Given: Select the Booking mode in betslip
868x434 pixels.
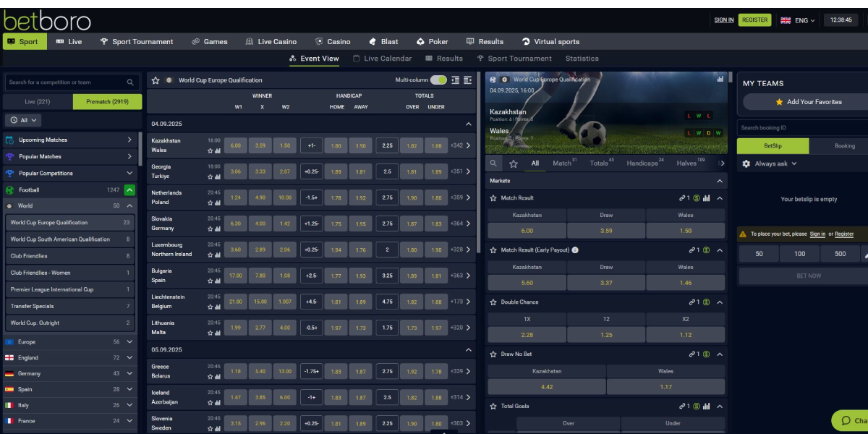Looking at the screenshot, I should click(844, 146).
